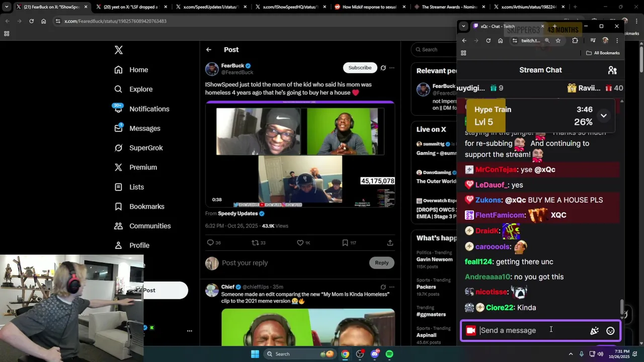This screenshot has width=644, height=362.
Task: Open Premium in X sidebar
Action: click(135, 167)
